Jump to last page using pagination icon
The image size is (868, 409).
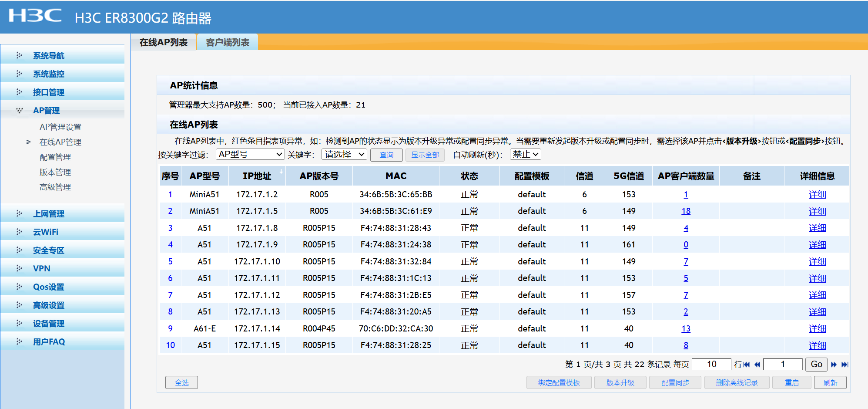click(x=845, y=365)
